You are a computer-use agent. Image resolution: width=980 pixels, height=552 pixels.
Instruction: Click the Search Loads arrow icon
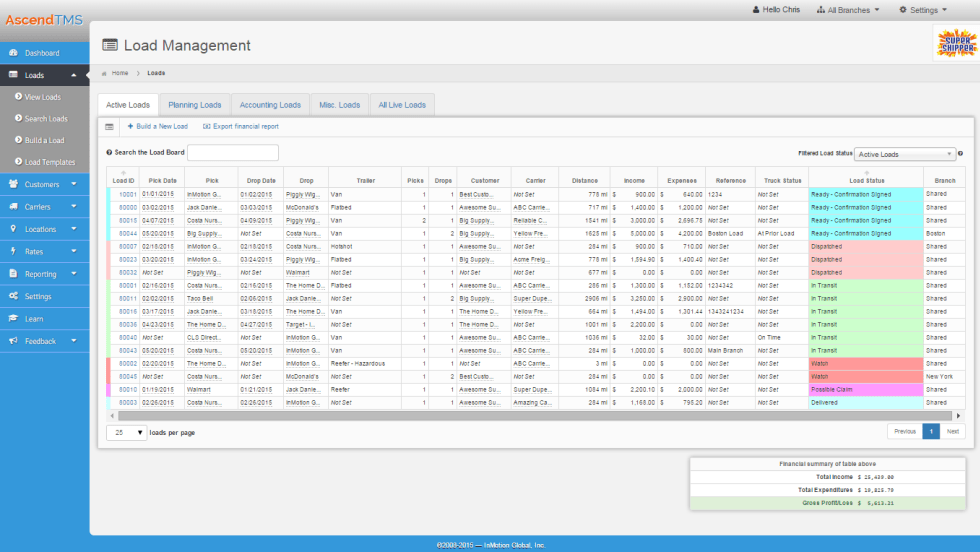click(x=18, y=118)
